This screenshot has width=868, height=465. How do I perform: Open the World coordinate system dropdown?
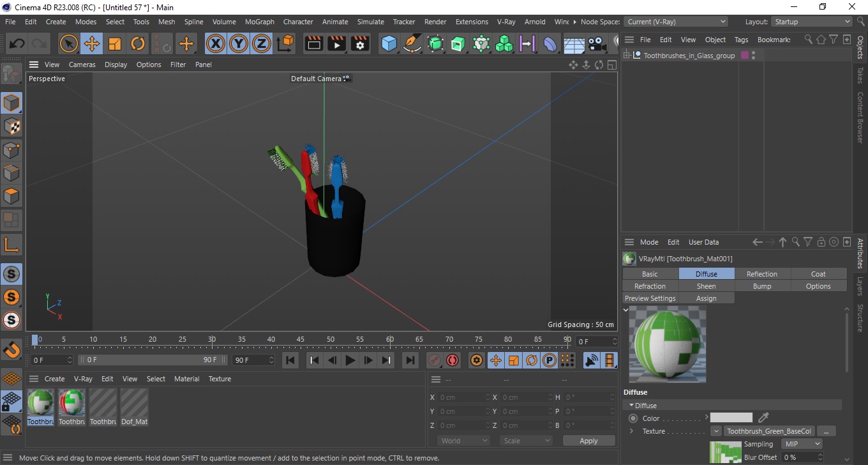pos(464,441)
